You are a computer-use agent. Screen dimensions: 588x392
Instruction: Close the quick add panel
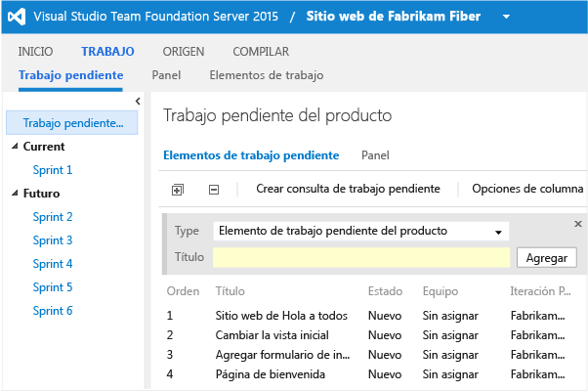[578, 224]
